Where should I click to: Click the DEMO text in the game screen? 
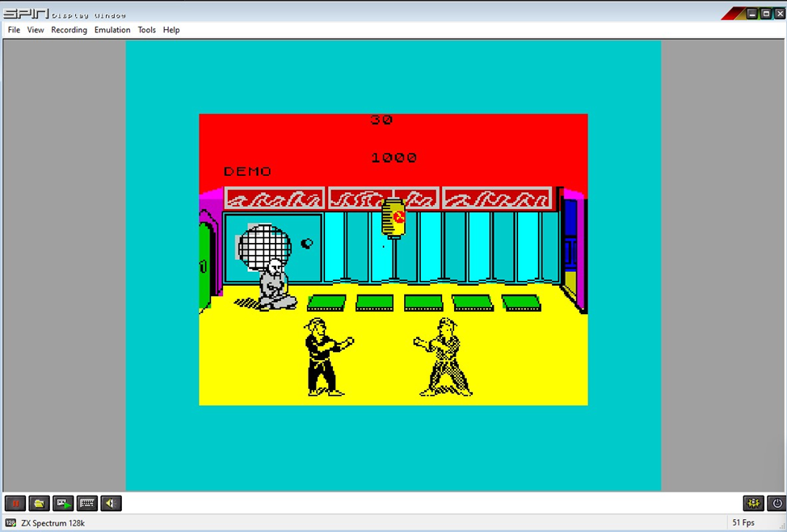tap(247, 172)
